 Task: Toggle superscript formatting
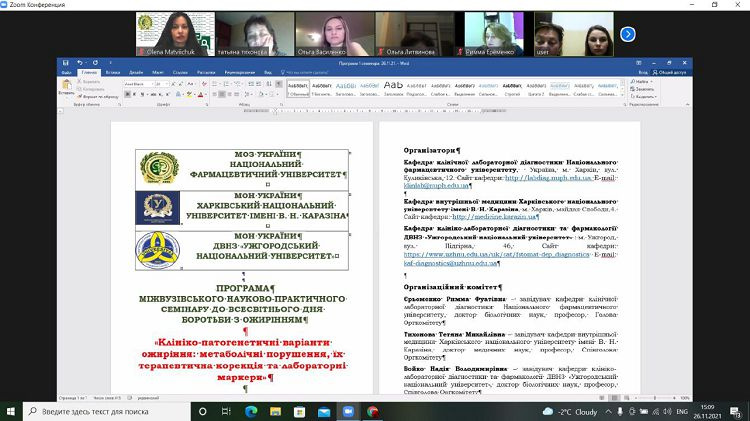[x=167, y=94]
